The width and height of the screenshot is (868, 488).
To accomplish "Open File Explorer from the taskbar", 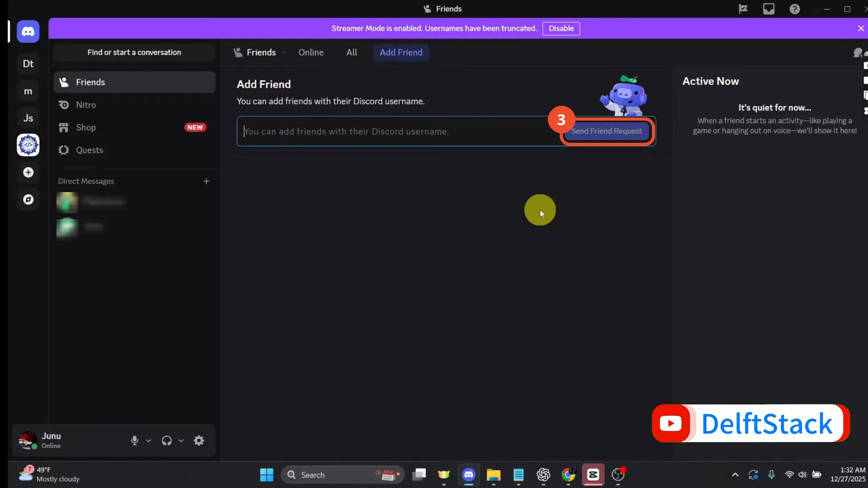I will coord(493,475).
